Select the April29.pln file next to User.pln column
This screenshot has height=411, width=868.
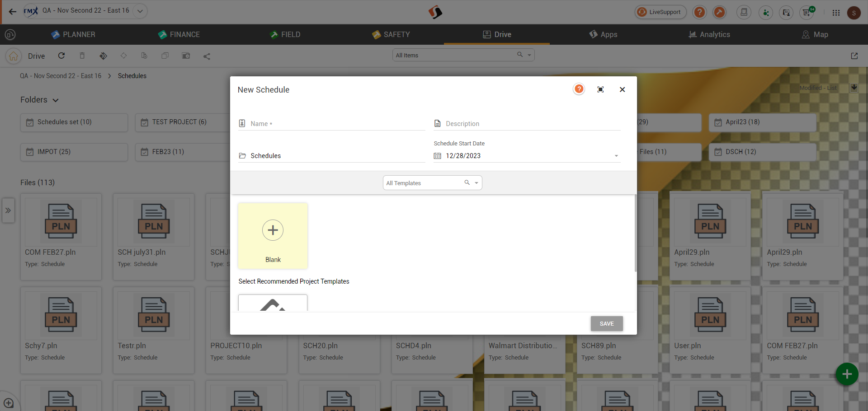710,237
